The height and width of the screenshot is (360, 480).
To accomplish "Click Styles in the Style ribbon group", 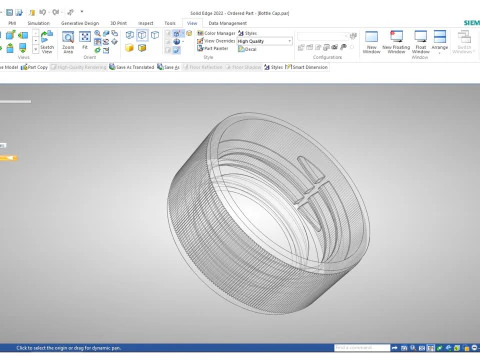I will pos(247,33).
